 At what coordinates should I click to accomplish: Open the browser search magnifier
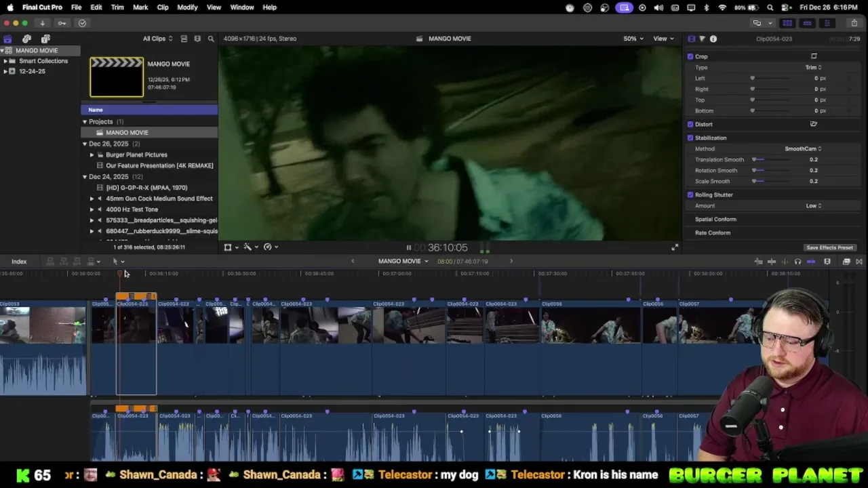211,39
